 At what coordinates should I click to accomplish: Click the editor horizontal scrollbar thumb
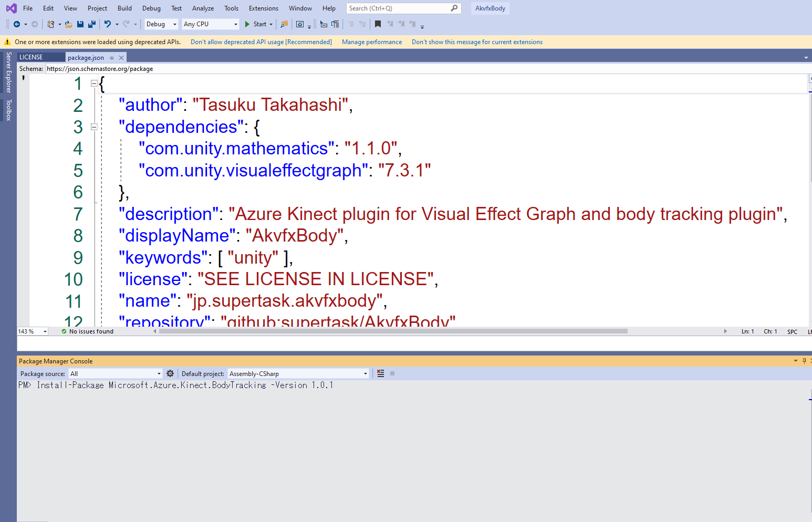coord(393,331)
